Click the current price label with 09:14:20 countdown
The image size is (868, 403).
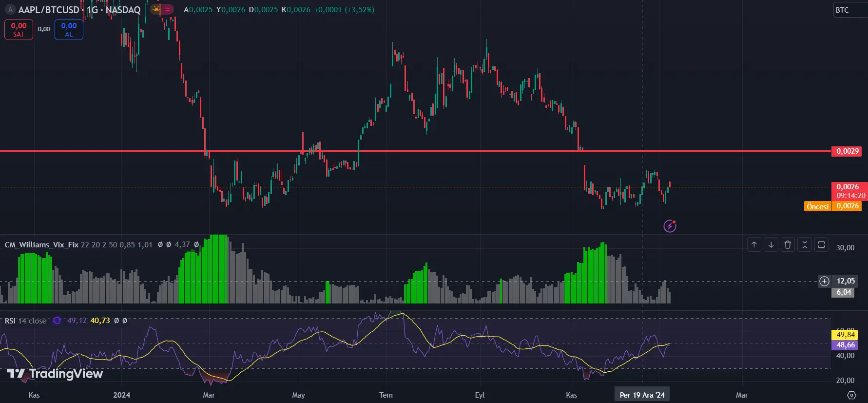click(850, 191)
